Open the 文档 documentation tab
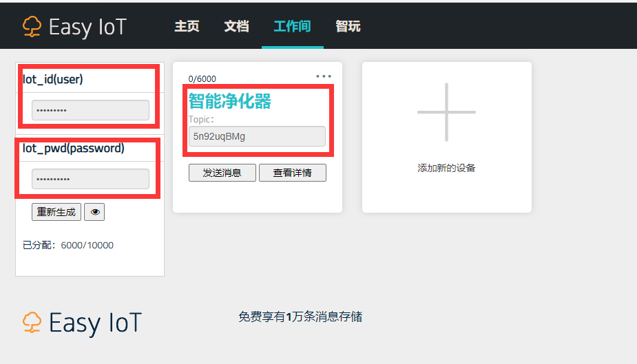Image resolution: width=637 pixels, height=364 pixels. click(x=236, y=26)
